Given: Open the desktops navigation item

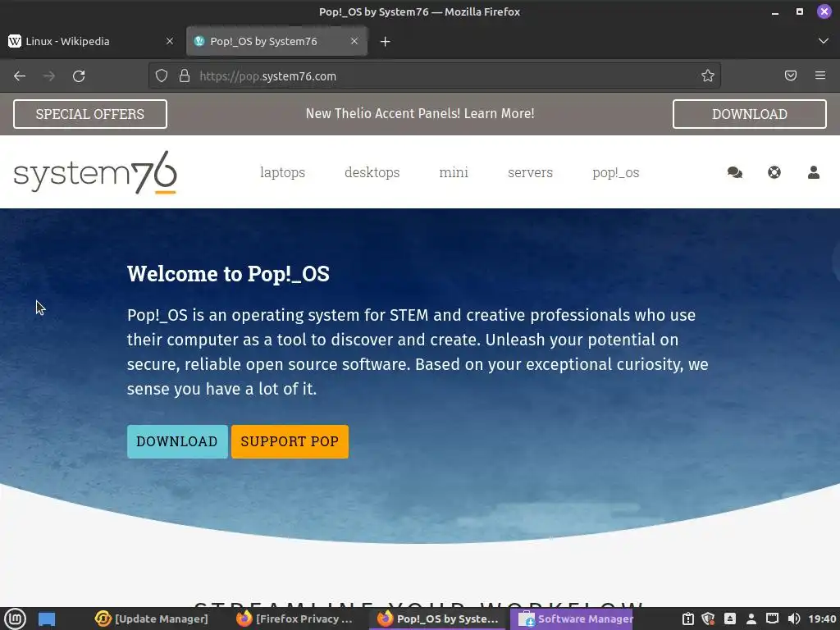Looking at the screenshot, I should (x=372, y=172).
